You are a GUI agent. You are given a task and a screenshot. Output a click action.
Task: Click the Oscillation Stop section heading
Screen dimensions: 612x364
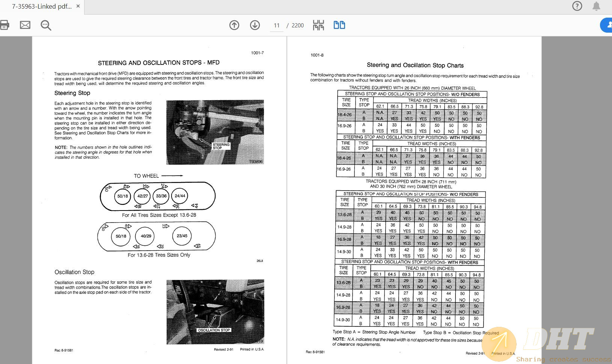point(74,272)
